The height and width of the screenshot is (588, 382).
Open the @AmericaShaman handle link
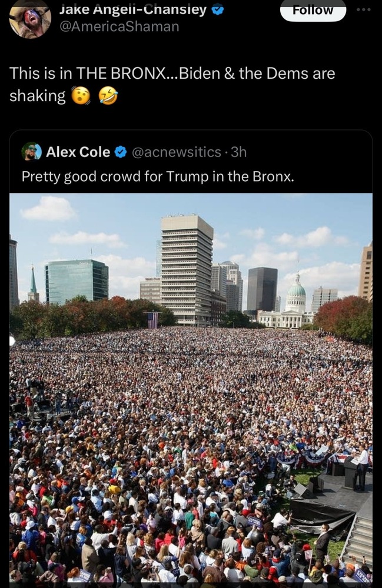click(119, 26)
